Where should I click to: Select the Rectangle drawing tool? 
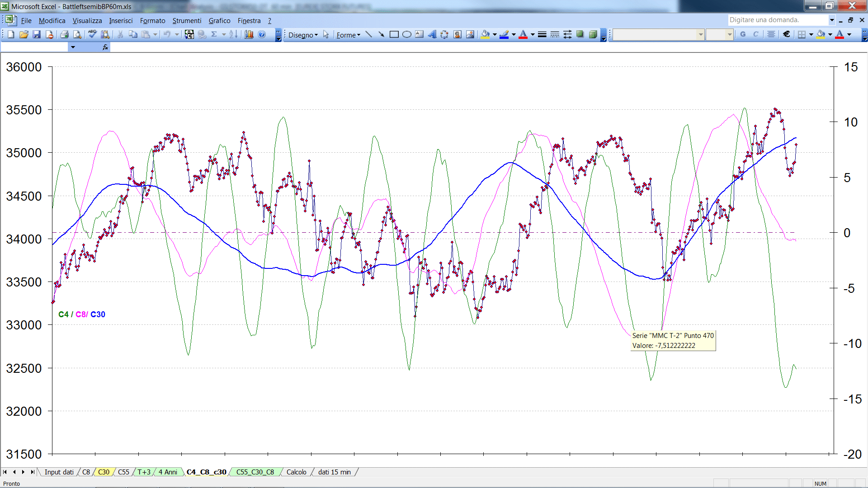click(394, 34)
